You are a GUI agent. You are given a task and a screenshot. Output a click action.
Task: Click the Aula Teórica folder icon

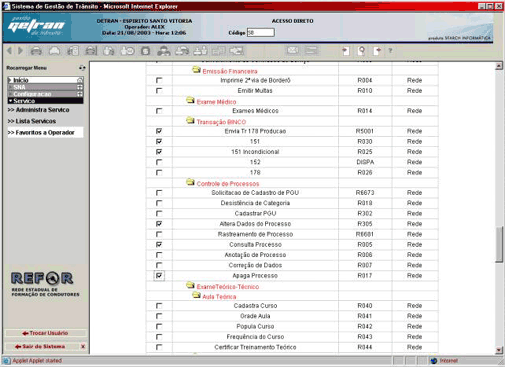pos(196,295)
